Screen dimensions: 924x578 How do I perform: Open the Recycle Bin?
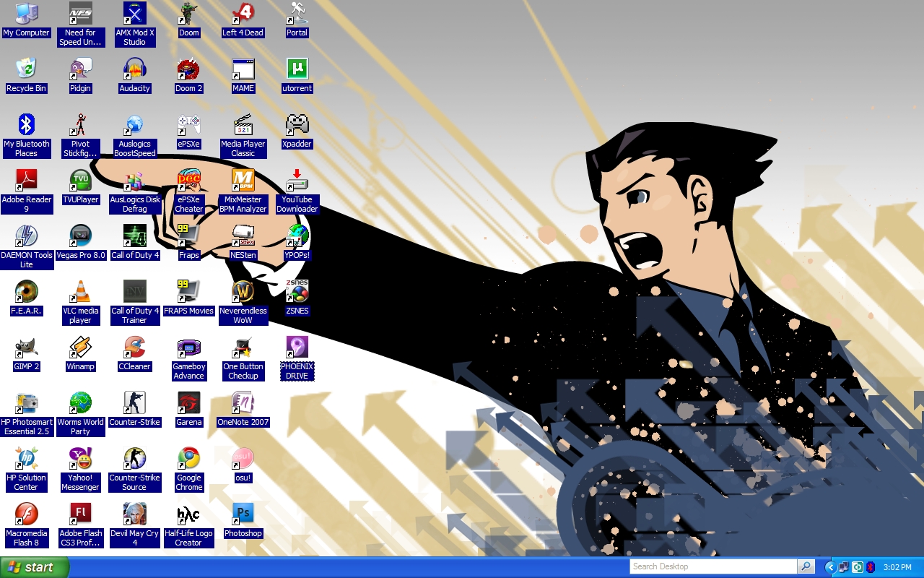[x=27, y=69]
